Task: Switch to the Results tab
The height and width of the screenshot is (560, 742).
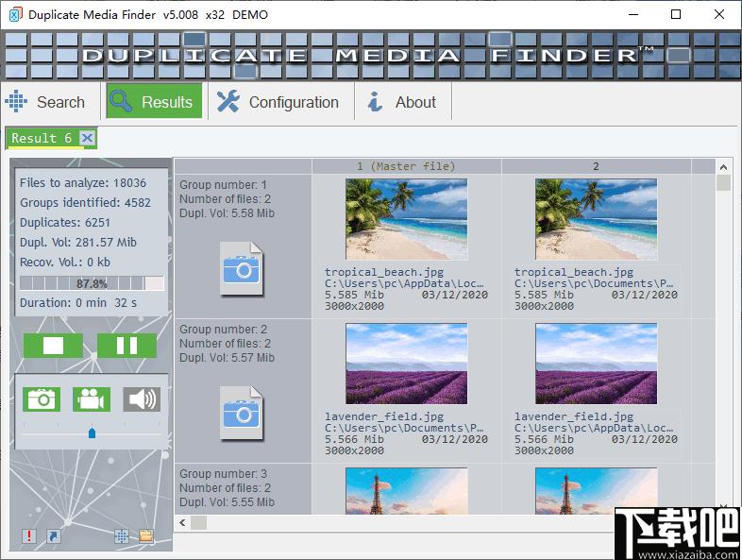Action: tap(154, 101)
